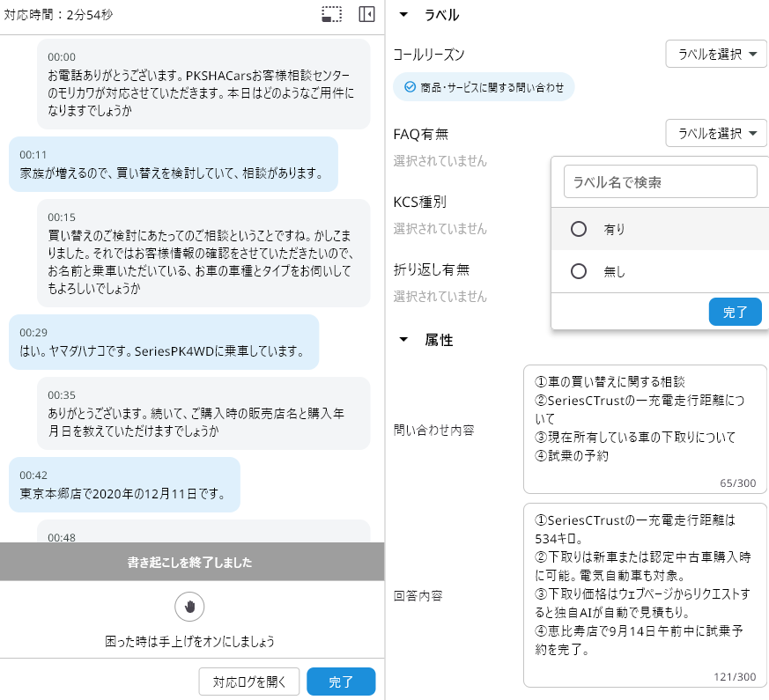Collapse the ラベル section
The image size is (769, 700).
(403, 14)
